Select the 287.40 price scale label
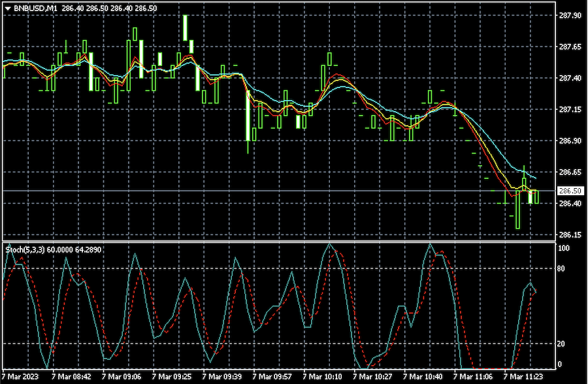588x384 pixels. click(570, 78)
